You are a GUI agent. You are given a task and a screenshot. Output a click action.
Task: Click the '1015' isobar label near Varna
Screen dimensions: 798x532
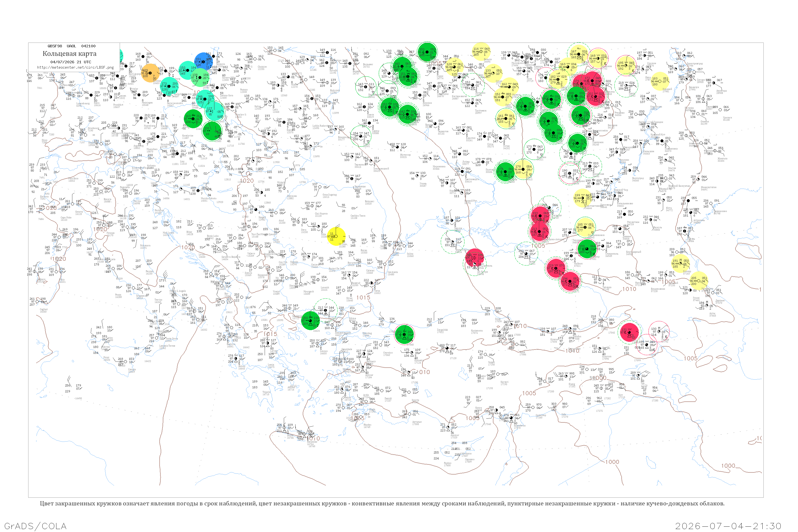[363, 298]
